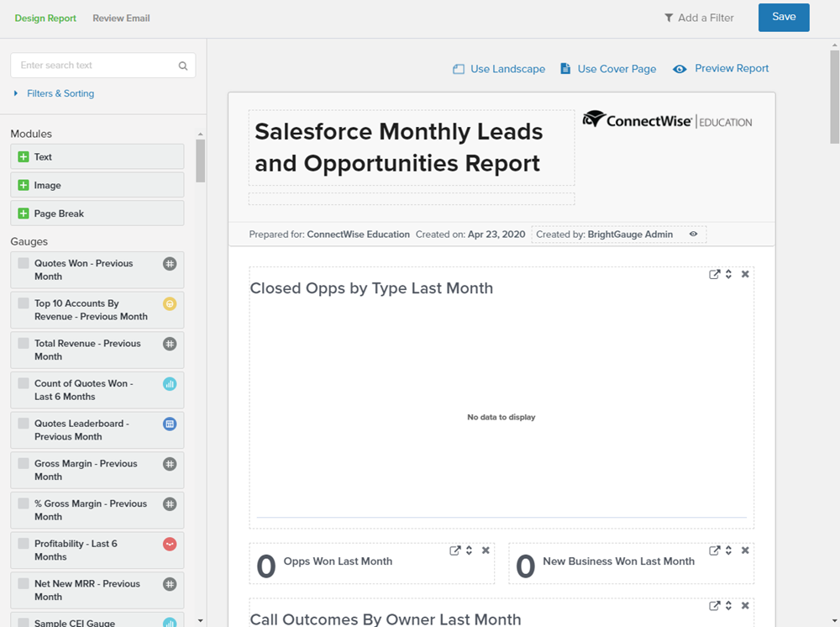Screen dimensions: 840x627
Task: Expand Filters & Sorting section
Action: 54,93
